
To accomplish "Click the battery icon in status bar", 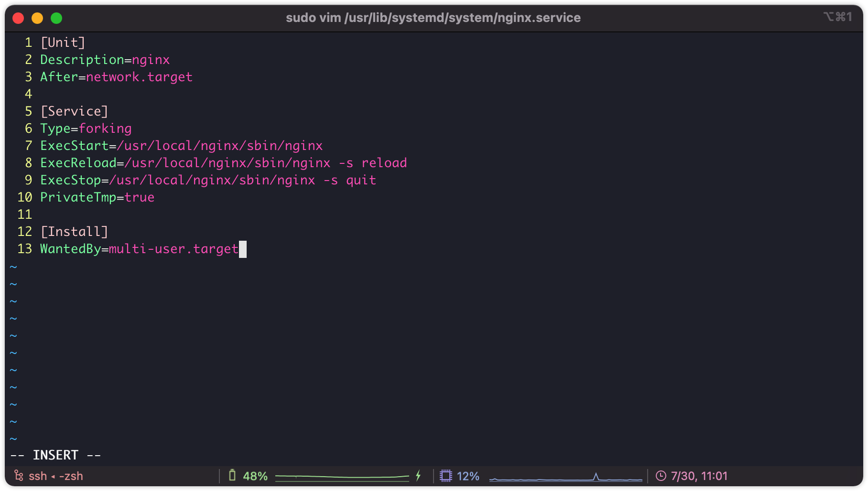I will pyautogui.click(x=232, y=476).
